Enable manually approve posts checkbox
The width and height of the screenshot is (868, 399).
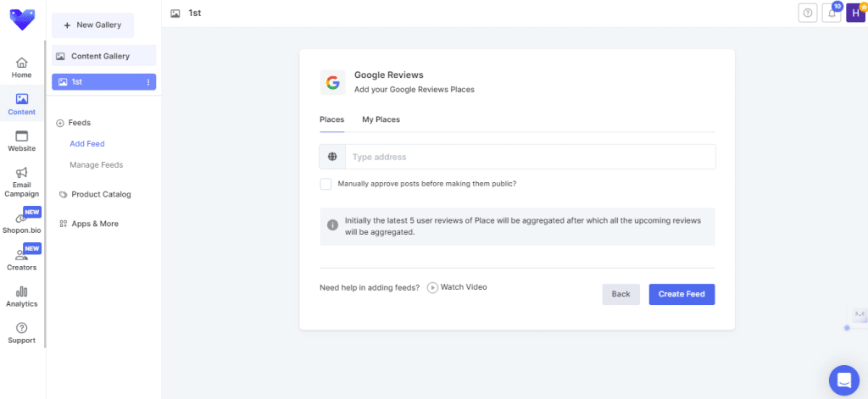tap(325, 184)
